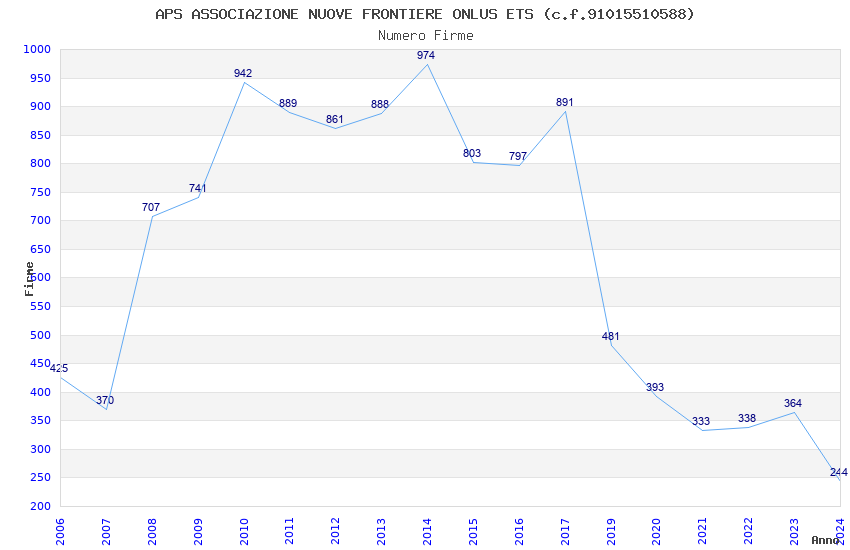
Task: Click the x-axis year 2006
Action: [60, 532]
